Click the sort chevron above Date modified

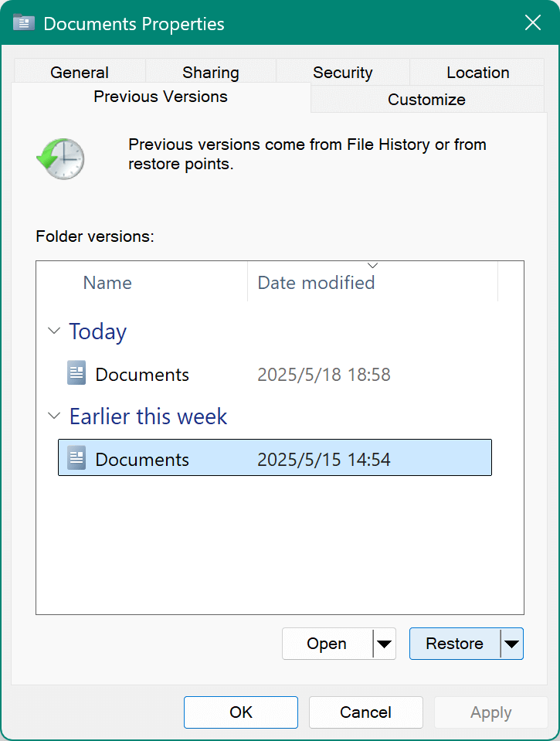click(372, 265)
